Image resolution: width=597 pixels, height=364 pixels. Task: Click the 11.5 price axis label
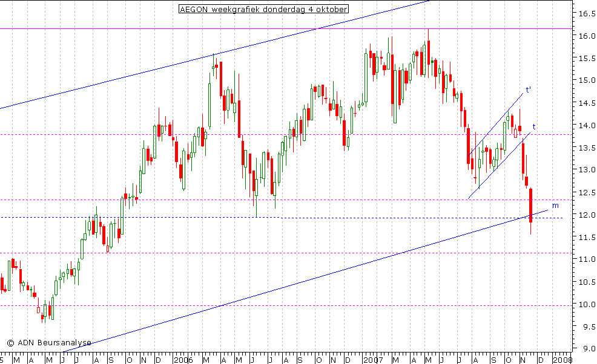pos(587,238)
